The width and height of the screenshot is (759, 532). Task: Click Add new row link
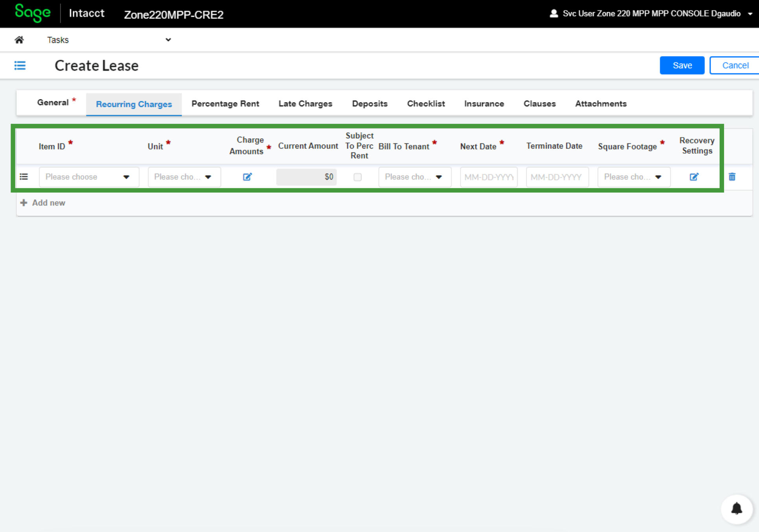coord(42,203)
